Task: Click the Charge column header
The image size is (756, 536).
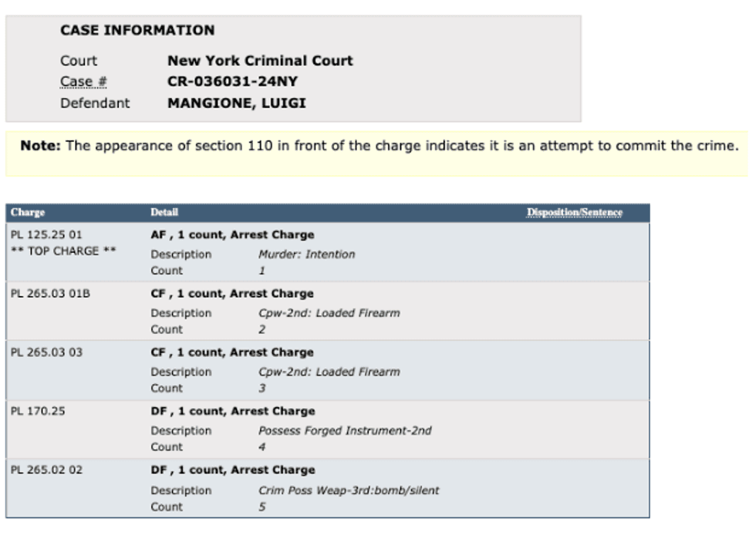Action: pos(28,212)
